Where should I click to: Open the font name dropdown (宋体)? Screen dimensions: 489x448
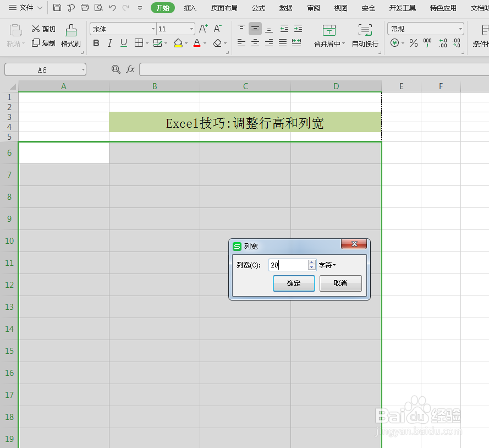[153, 29]
